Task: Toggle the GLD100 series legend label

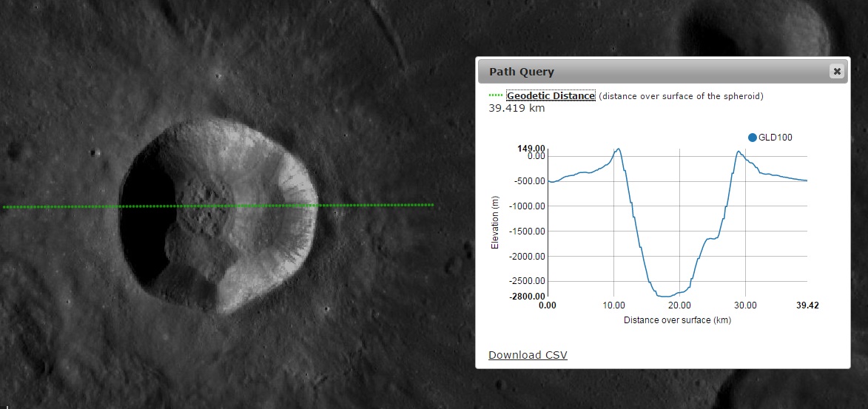Action: click(x=776, y=137)
